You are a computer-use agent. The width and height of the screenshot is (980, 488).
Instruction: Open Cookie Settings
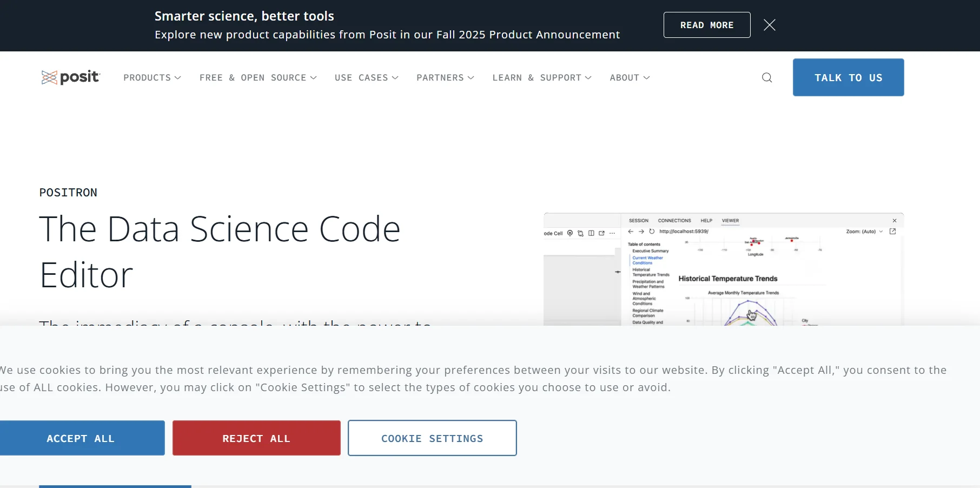point(432,438)
